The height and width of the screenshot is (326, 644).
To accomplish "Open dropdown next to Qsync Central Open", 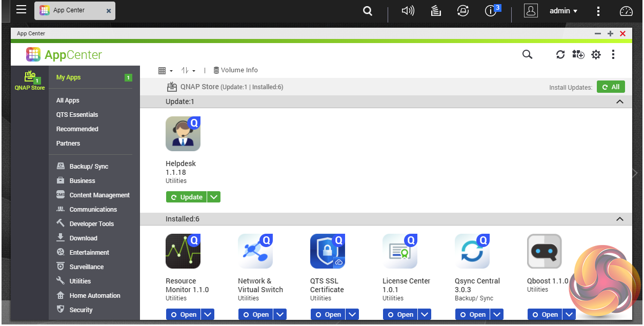I will [497, 314].
